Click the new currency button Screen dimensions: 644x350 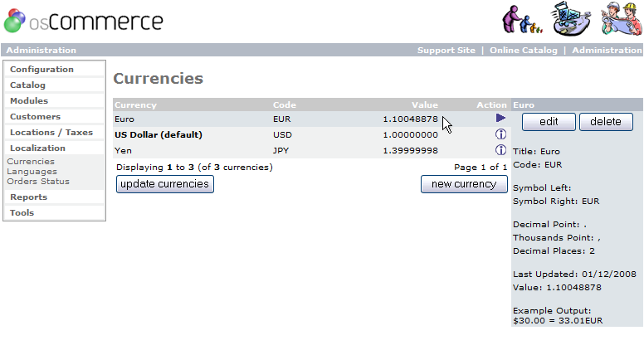[x=464, y=184]
